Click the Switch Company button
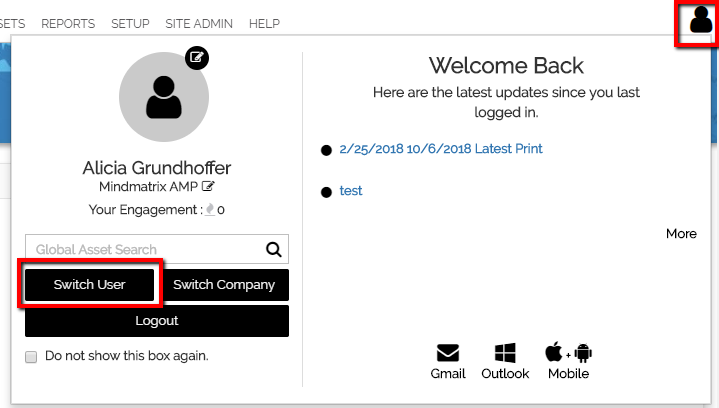 pos(224,285)
